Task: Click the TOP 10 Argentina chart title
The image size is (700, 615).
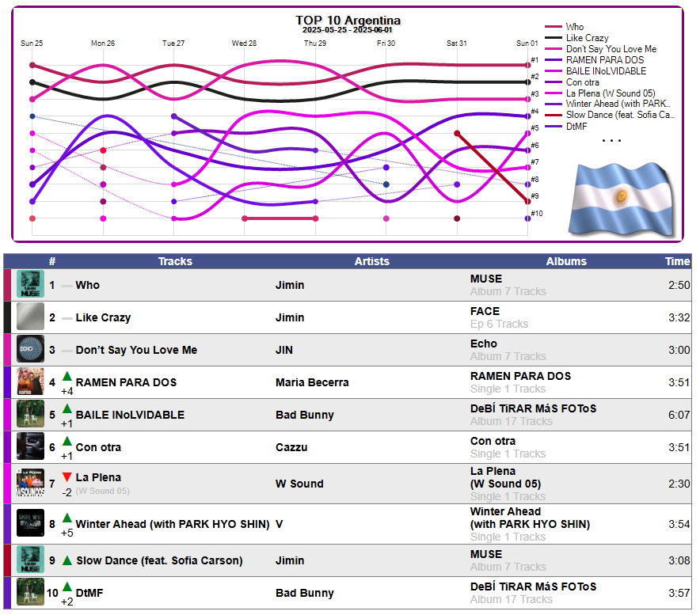Action: 348,20
